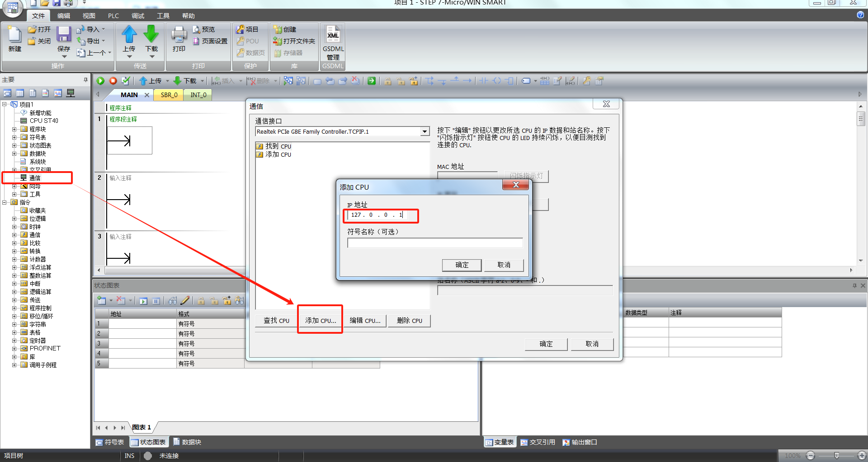Click the toolbar 下载 button
Viewport: 868px width, 462px height.
185,81
